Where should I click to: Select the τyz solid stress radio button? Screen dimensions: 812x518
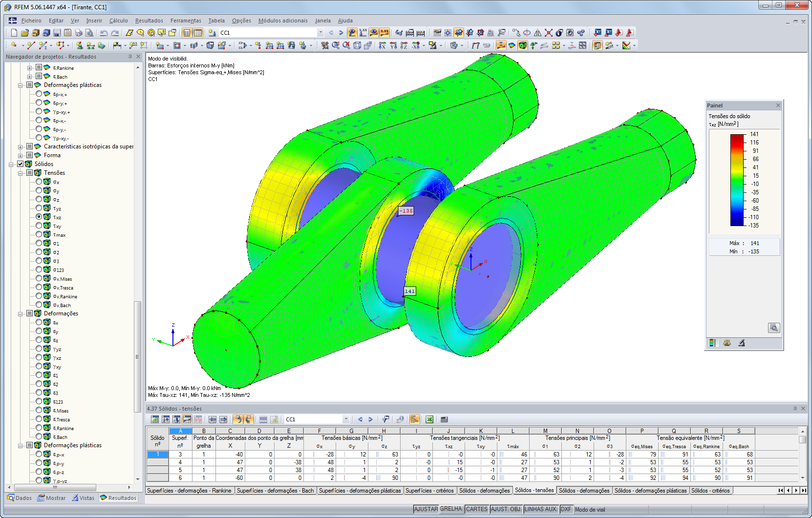(39, 208)
